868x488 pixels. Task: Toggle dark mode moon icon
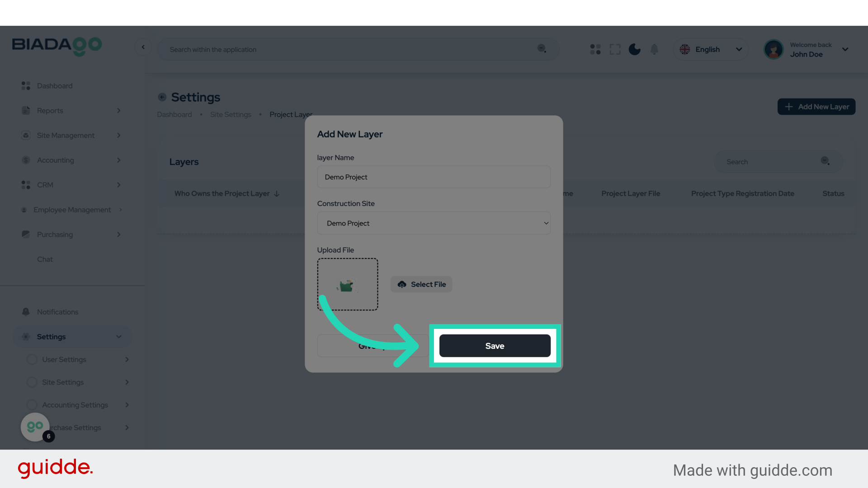point(634,49)
